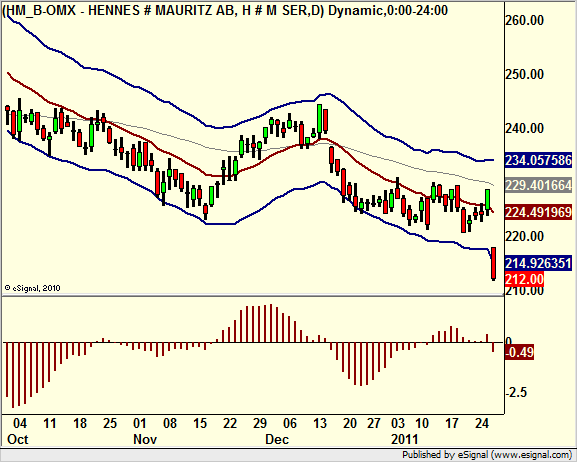The image size is (577, 462).
Task: Open the Published by eSignal website credit
Action: [x=487, y=455]
